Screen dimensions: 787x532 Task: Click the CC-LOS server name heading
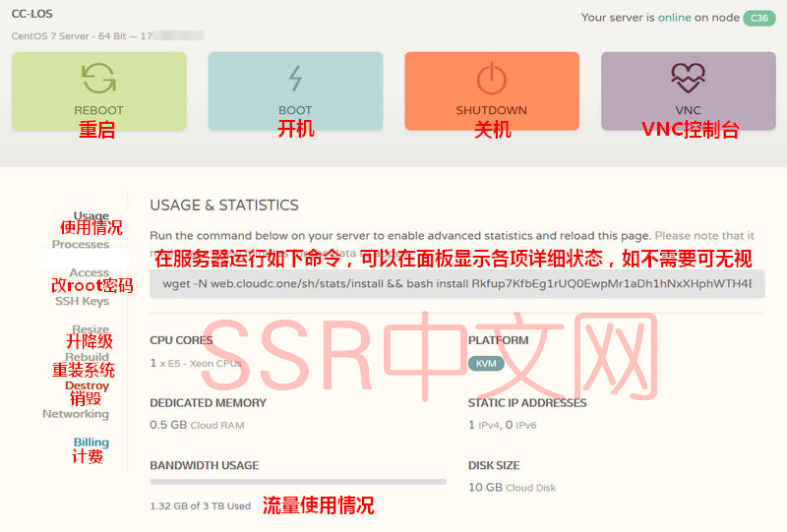pyautogui.click(x=32, y=15)
